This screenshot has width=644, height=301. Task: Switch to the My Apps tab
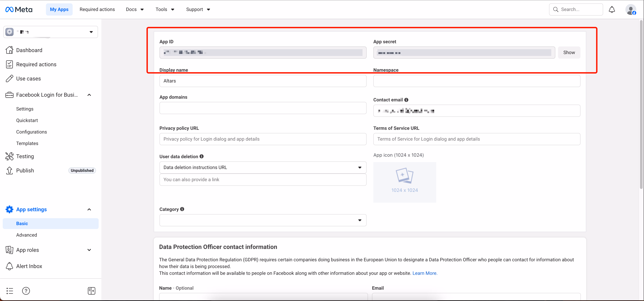59,9
